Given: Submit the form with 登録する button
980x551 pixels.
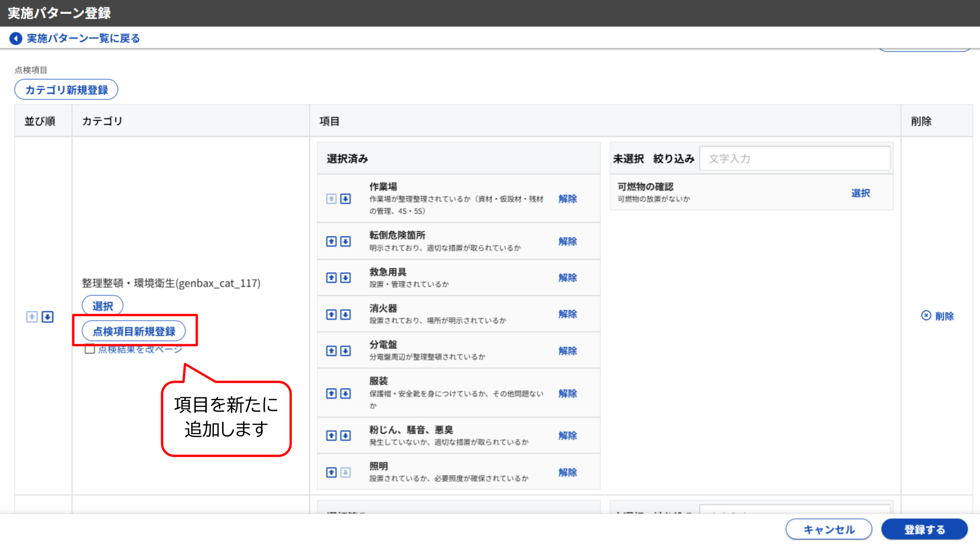Looking at the screenshot, I should pyautogui.click(x=924, y=529).
